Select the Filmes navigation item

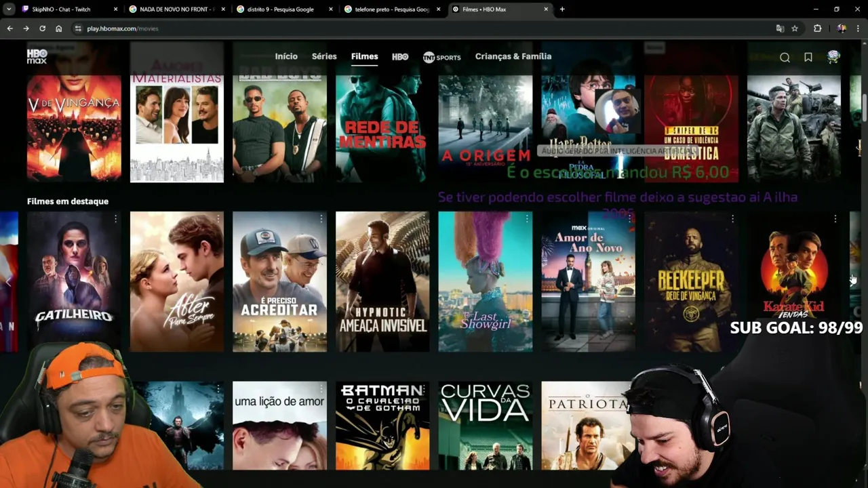[364, 56]
